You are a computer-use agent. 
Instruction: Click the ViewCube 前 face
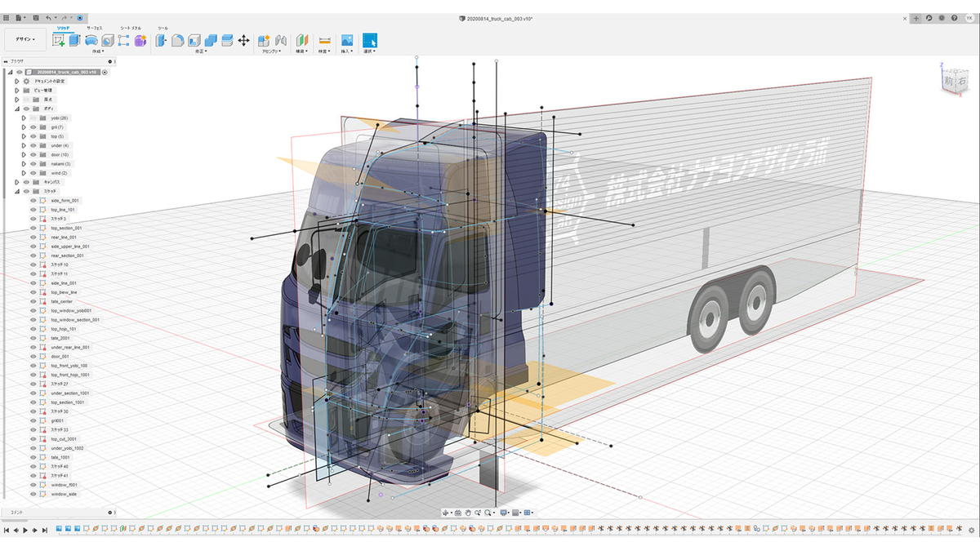[948, 82]
